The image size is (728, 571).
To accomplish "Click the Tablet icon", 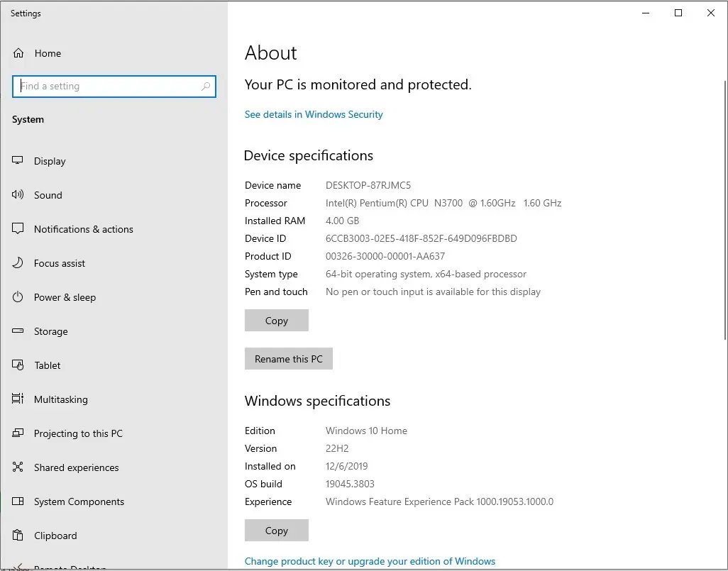I will 18,365.
